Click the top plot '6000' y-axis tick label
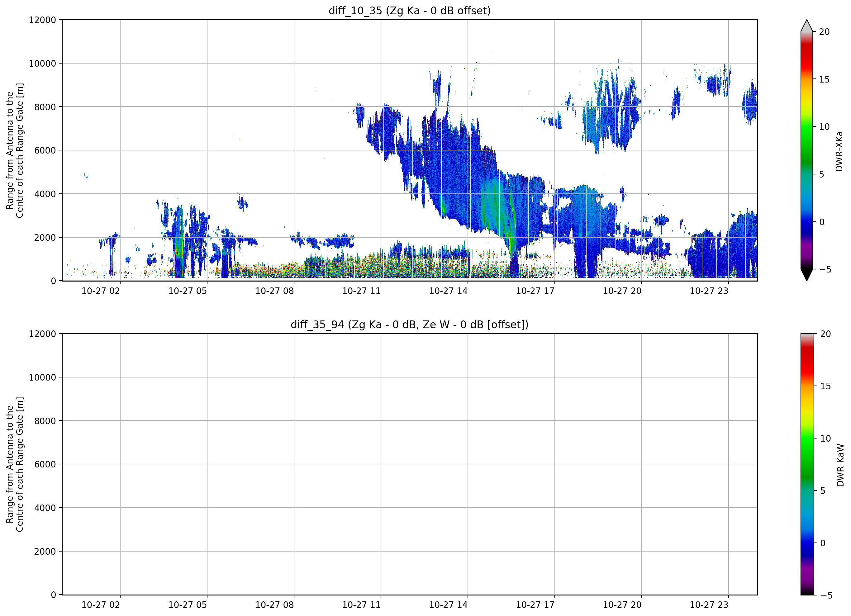 (45, 150)
